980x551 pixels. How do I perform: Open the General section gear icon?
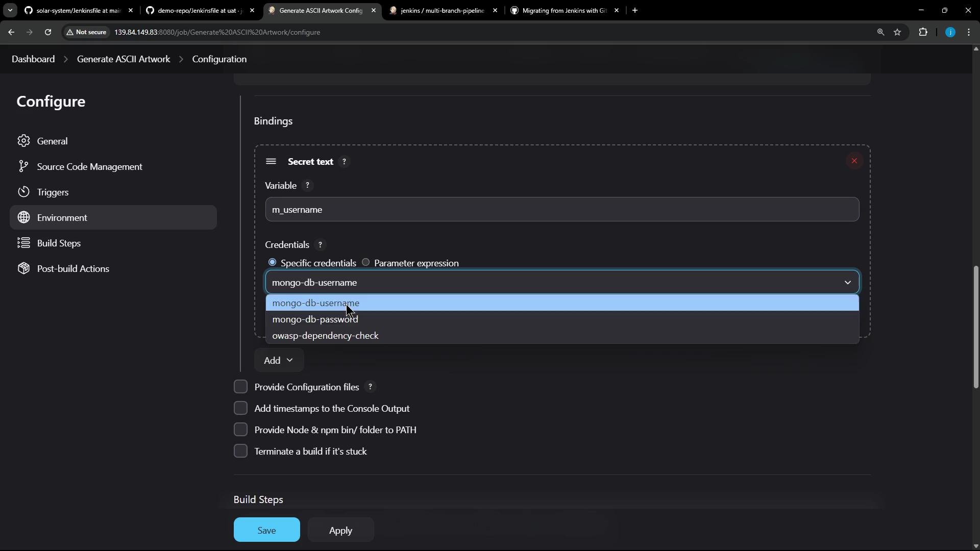pos(23,141)
